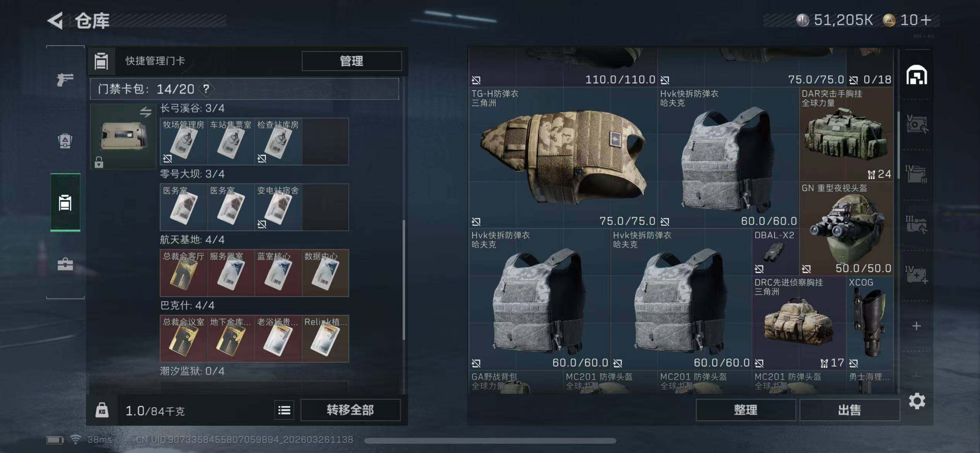980x453 pixels.
Task: Go back using the arrow beside 仓库
Action: [x=55, y=21]
